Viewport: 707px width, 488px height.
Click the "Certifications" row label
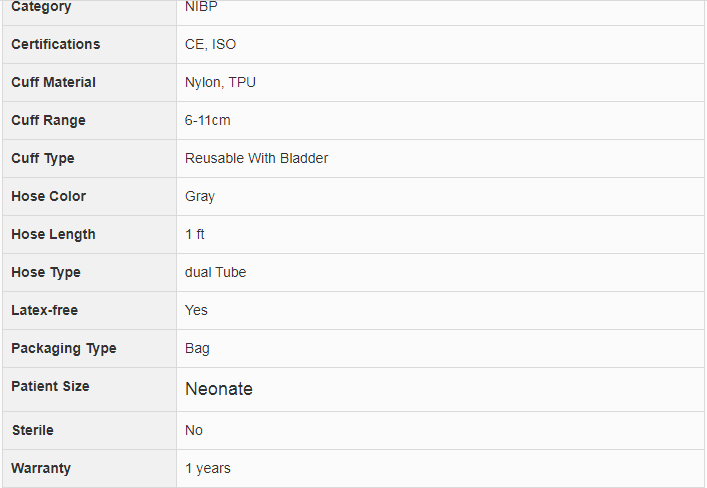(56, 44)
